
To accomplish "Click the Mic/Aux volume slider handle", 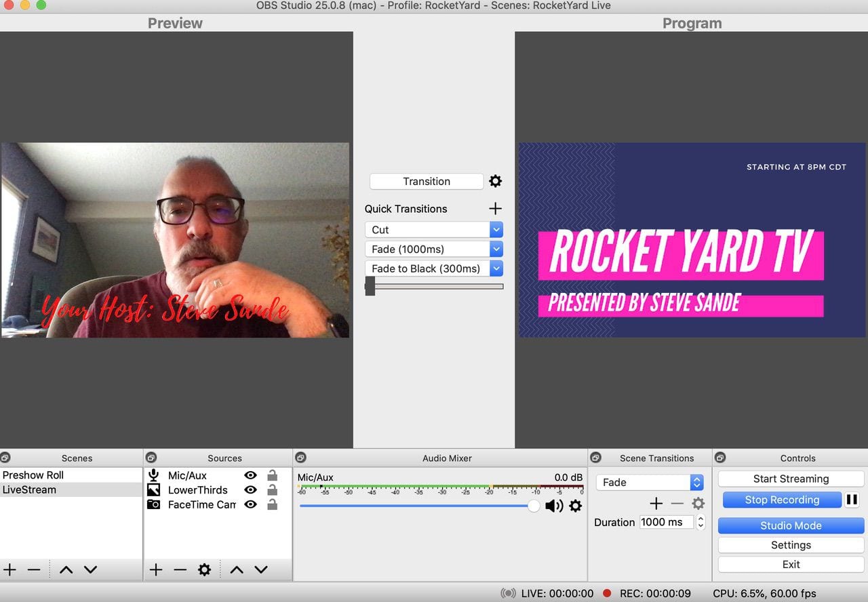I will coord(534,506).
